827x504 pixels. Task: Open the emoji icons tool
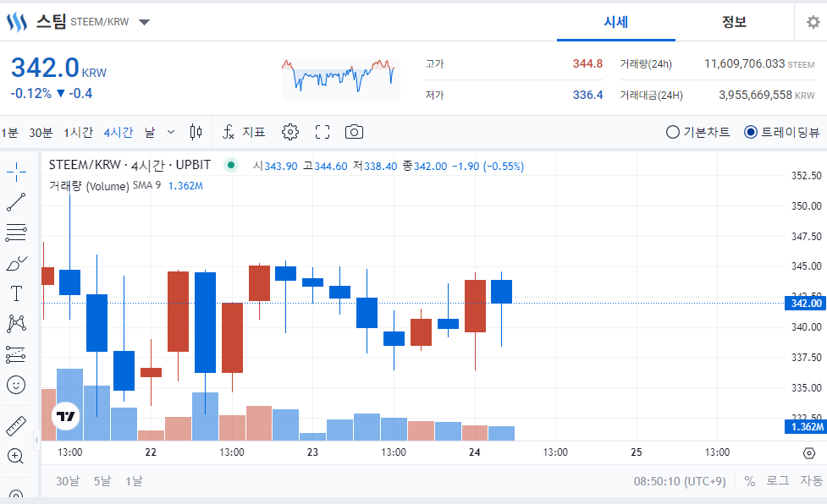point(16,385)
